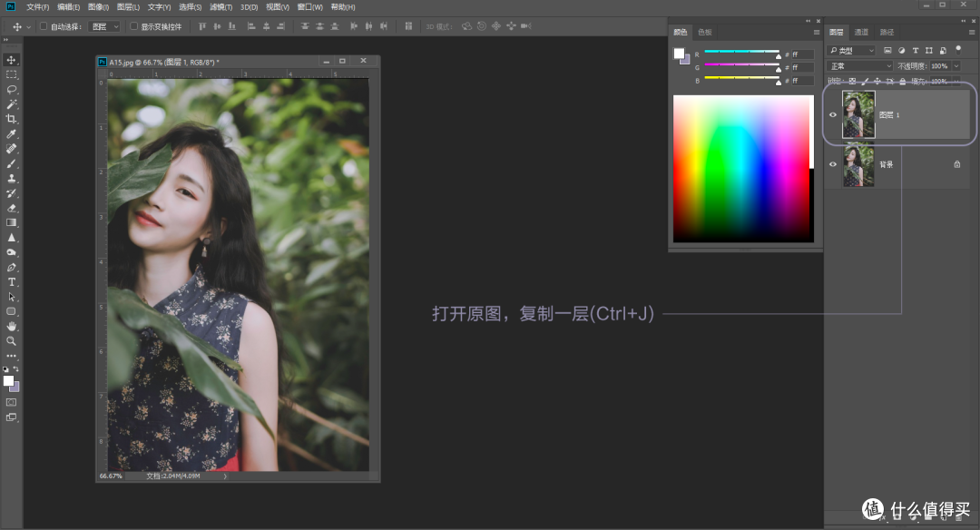Activate the Zoom tool
The width and height of the screenshot is (980, 530).
[x=12, y=340]
